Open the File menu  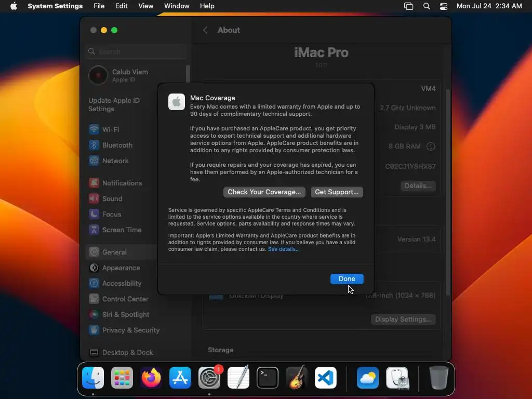pyautogui.click(x=99, y=6)
